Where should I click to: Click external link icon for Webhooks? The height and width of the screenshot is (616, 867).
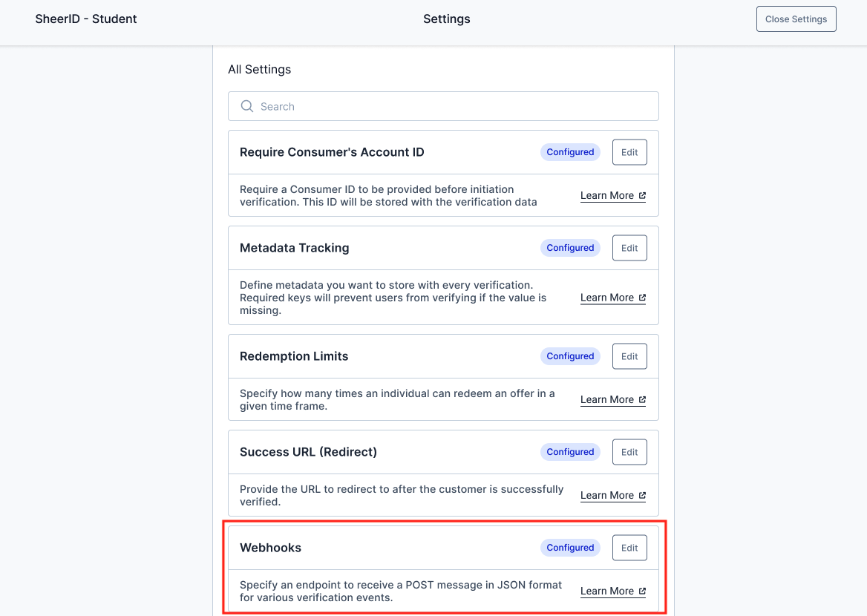point(642,591)
